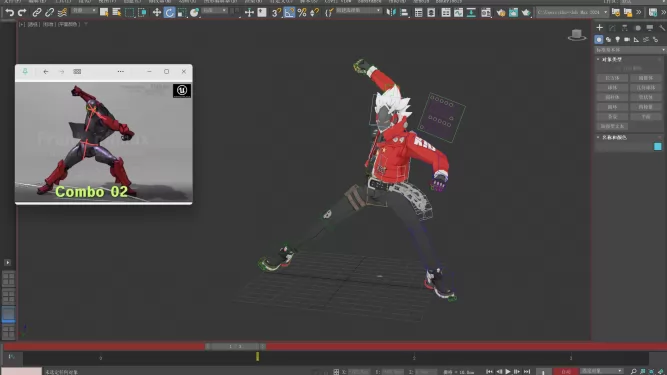This screenshot has height=375, width=667.
Task: Switch to the Utilities wrench tab
Action: click(x=662, y=28)
